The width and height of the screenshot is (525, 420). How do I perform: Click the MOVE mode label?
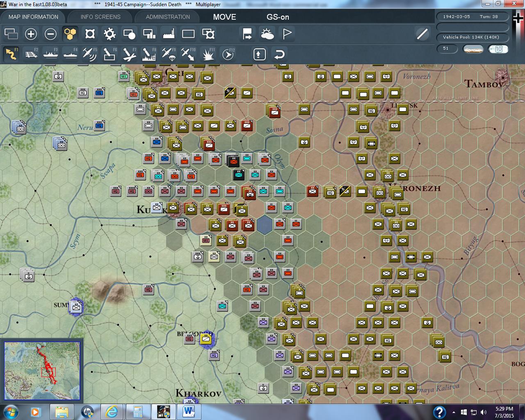[x=224, y=17]
